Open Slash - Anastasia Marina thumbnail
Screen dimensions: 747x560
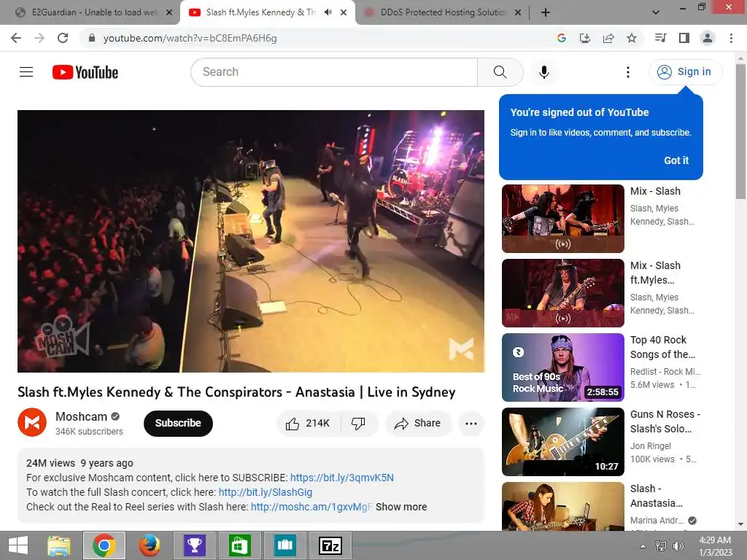tap(562, 506)
